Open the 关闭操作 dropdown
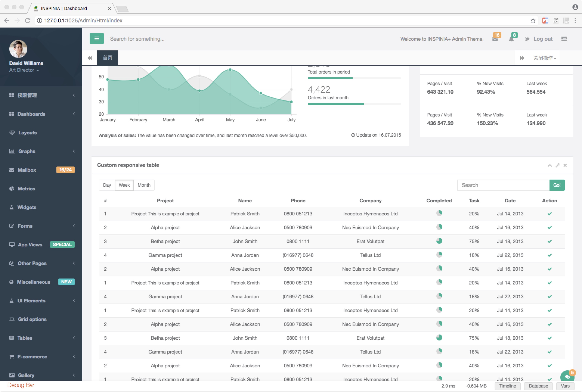The width and height of the screenshot is (582, 392). pyautogui.click(x=544, y=58)
